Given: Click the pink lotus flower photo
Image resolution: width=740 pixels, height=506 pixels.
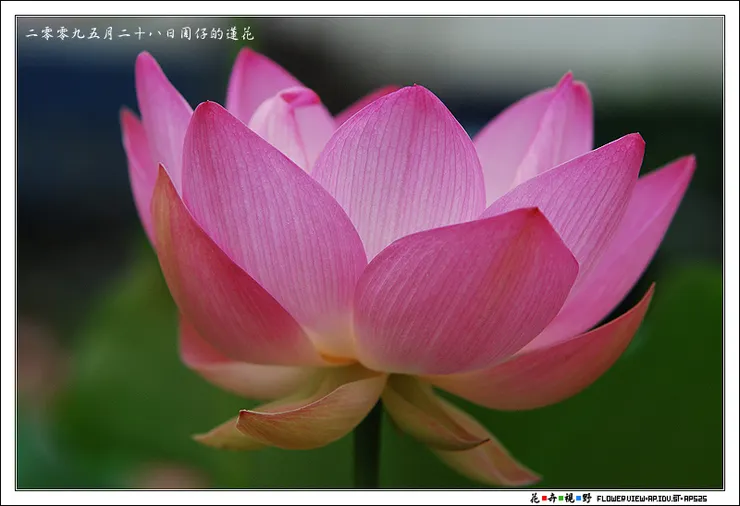Looking at the screenshot, I should [370, 253].
